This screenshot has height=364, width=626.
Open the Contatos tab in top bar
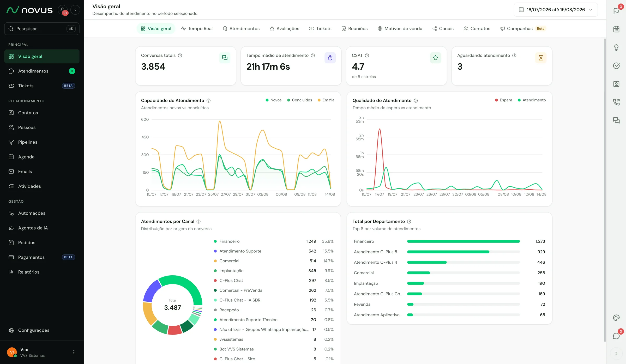477,29
